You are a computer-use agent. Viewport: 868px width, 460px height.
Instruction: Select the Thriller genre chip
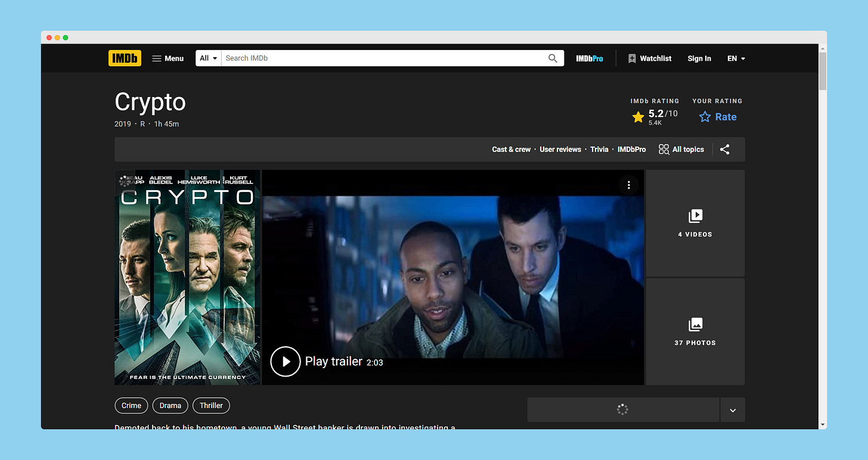[211, 406]
